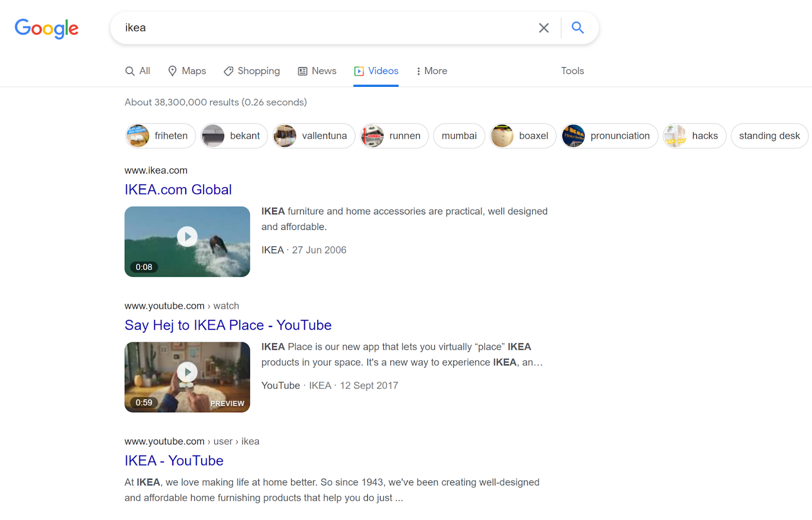Screen dimensions: 812x520
Task: Click the www.ikea.com URL text
Action: 156,171
